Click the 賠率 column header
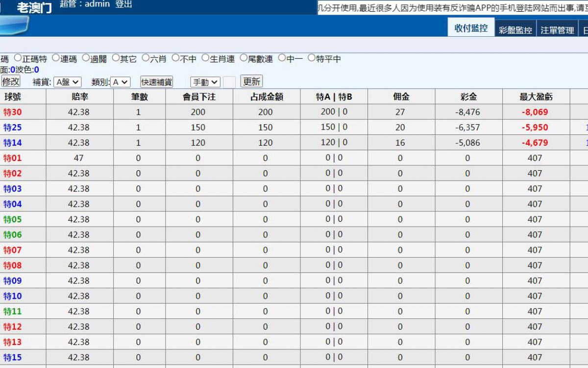The height and width of the screenshot is (368, 588). (x=79, y=97)
